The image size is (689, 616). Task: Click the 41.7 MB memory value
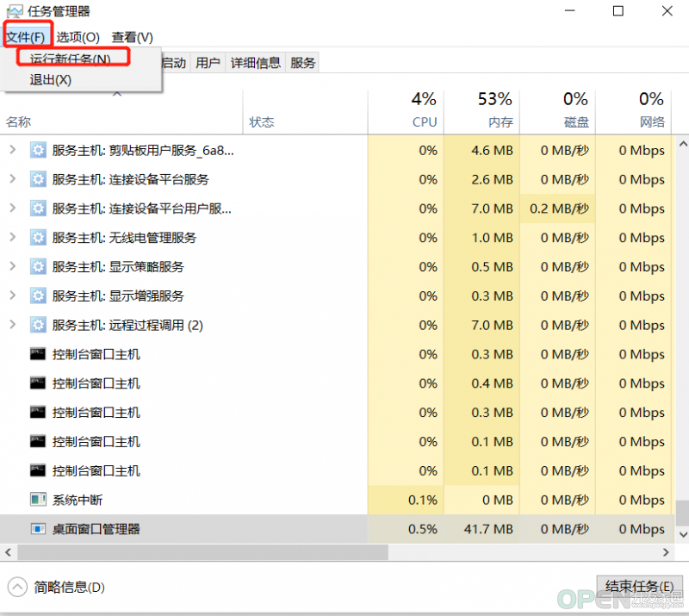pyautogui.click(x=488, y=529)
